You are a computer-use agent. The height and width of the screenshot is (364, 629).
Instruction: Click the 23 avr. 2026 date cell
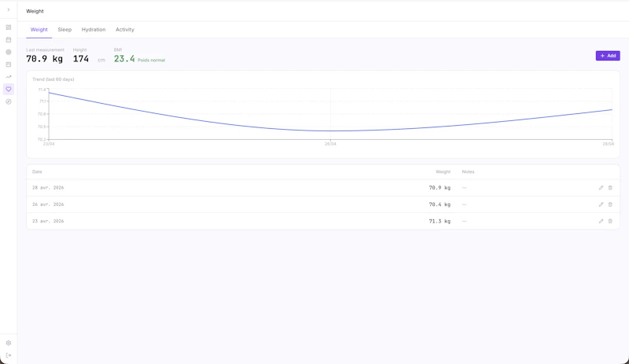click(48, 221)
